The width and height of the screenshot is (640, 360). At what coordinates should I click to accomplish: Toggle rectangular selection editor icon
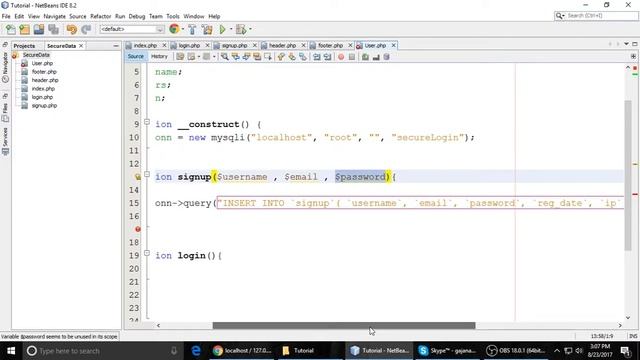point(268,57)
